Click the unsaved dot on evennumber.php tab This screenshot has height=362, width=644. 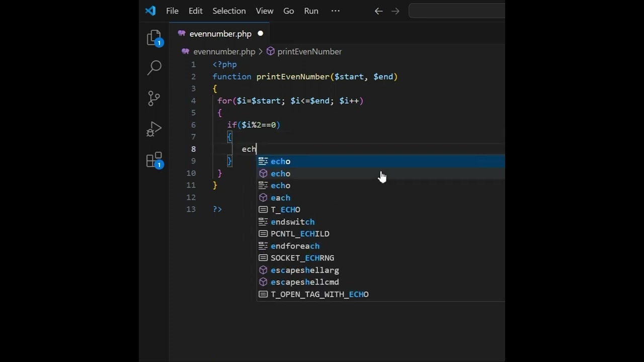tap(260, 34)
